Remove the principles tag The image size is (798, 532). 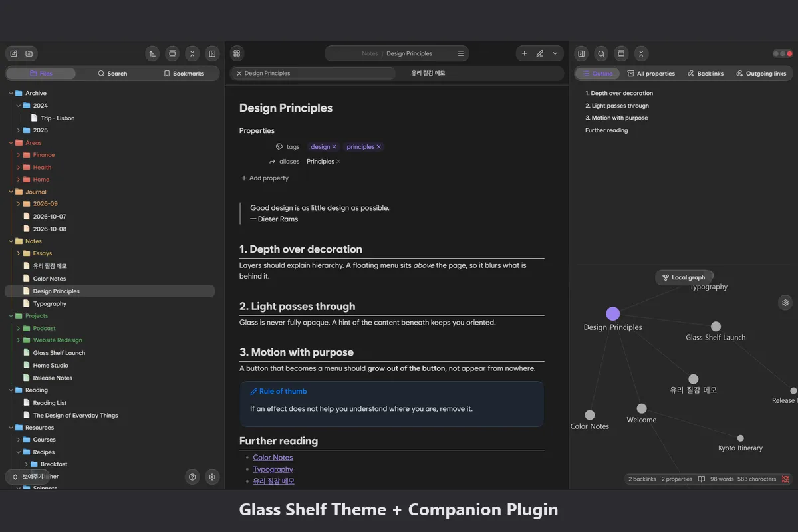pos(379,147)
